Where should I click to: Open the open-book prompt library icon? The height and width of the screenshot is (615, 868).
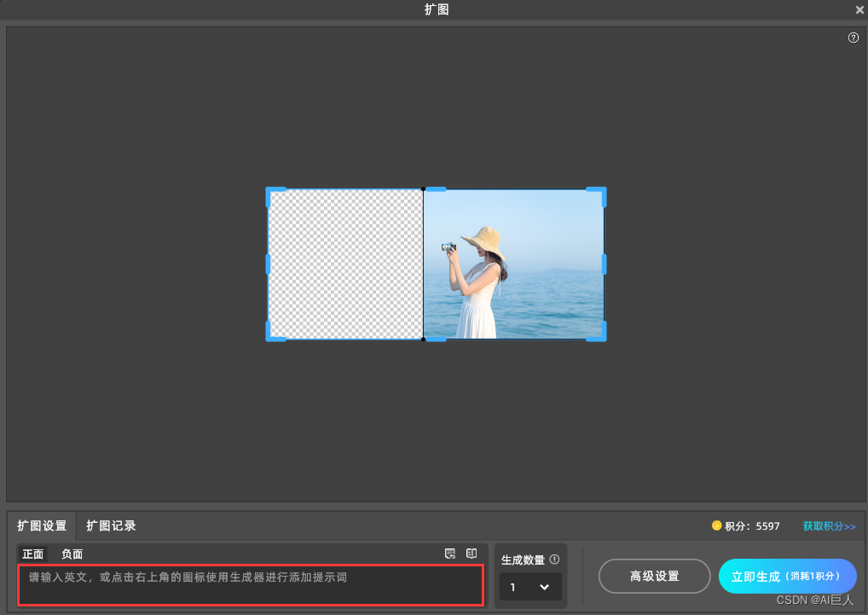(472, 554)
